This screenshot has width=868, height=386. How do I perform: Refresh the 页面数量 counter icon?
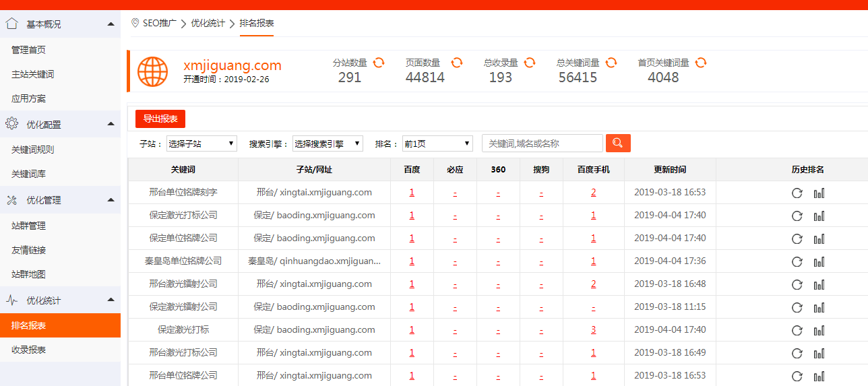(457, 62)
